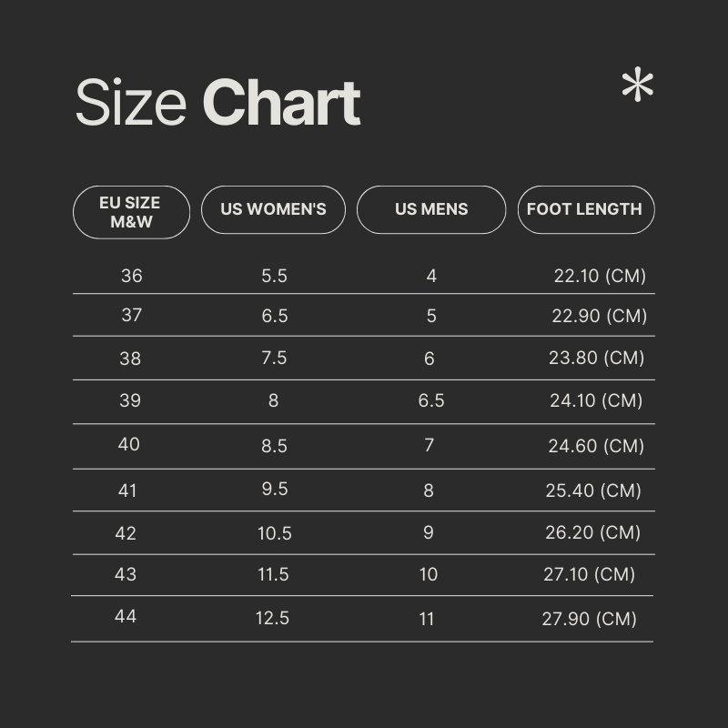
Task: Select the EU SIZE M&W header pill
Action: pos(131,212)
